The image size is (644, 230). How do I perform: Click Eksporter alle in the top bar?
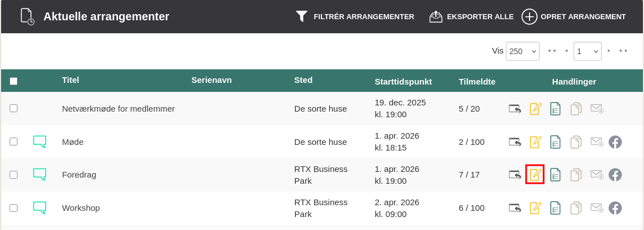[471, 16]
